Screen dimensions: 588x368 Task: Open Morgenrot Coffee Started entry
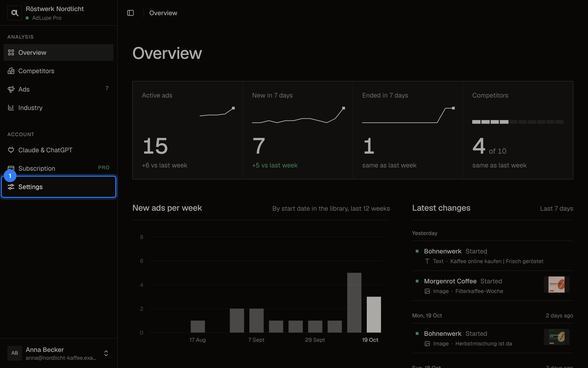(x=492, y=286)
